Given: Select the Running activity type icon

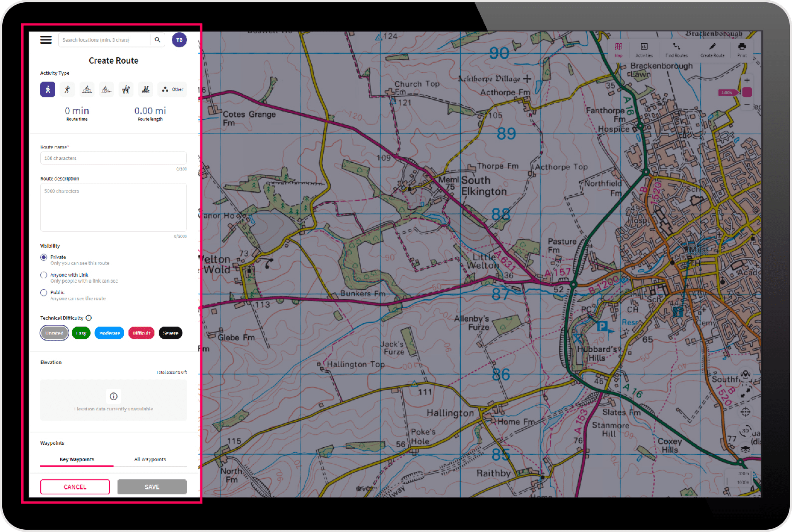Looking at the screenshot, I should point(67,89).
